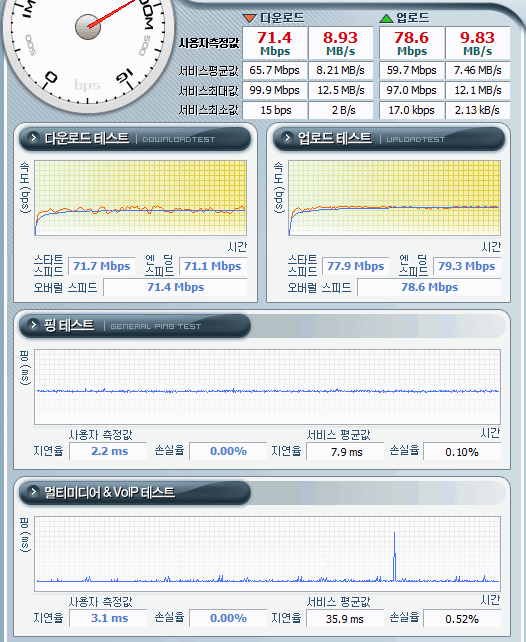The height and width of the screenshot is (642, 526).
Task: Click the 71.4 Mbps download measured value
Action: [x=275, y=43]
